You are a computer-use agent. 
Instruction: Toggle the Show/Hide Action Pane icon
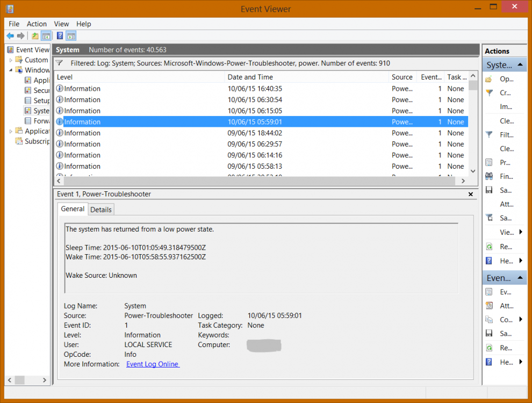pos(71,35)
